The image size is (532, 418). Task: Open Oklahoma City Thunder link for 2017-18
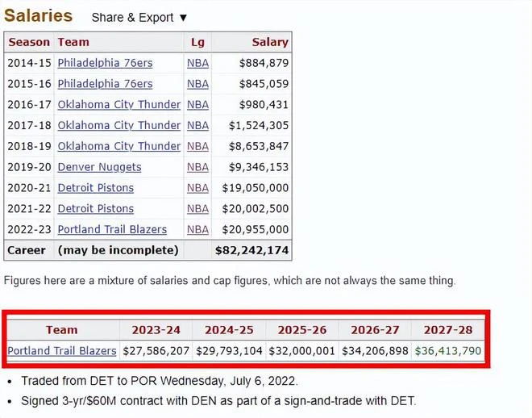point(119,125)
